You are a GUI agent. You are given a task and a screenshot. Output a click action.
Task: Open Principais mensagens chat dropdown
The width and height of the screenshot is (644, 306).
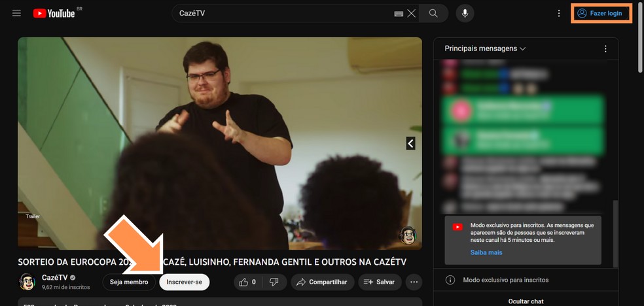pos(485,48)
